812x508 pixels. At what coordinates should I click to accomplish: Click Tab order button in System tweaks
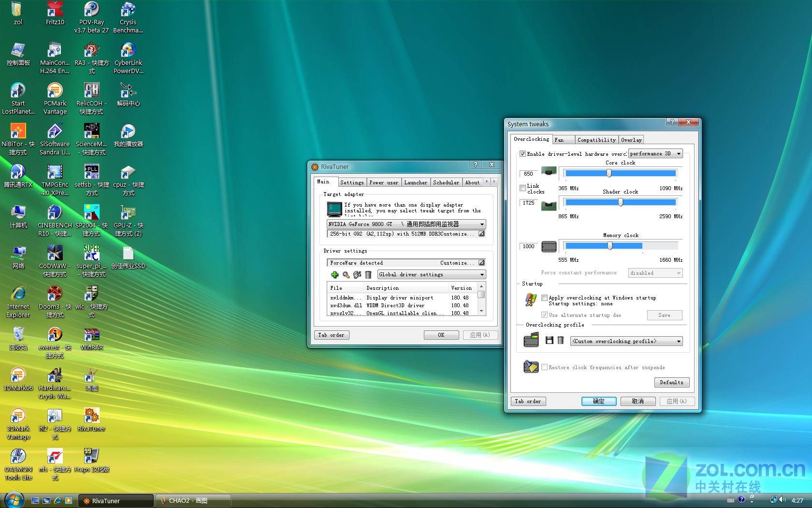click(528, 401)
